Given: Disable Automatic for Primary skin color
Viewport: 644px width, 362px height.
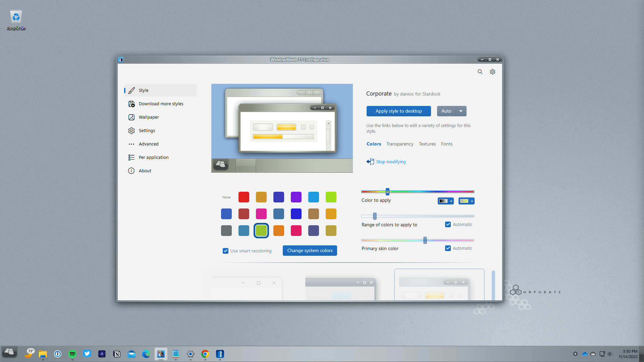Looking at the screenshot, I should click(448, 248).
